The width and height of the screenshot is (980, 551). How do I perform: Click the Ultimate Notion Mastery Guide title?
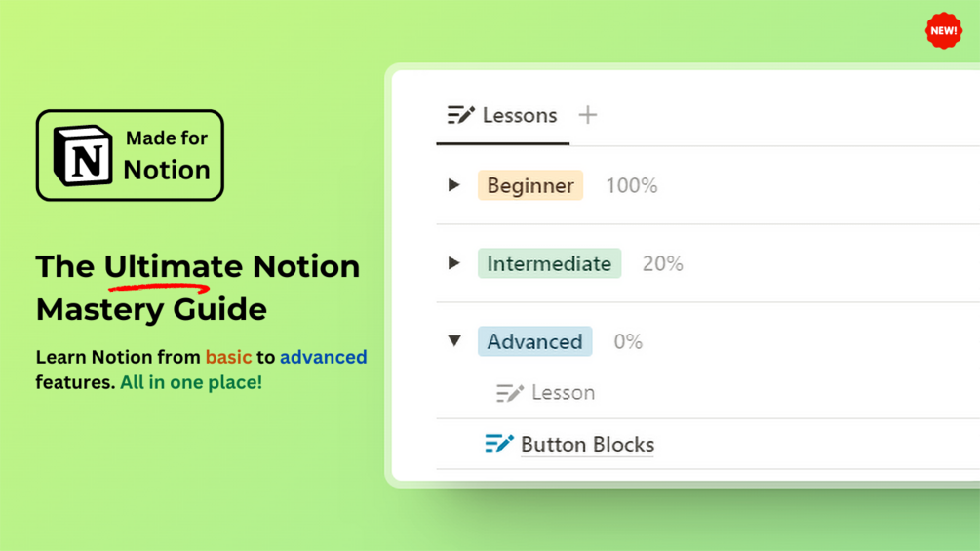[198, 288]
